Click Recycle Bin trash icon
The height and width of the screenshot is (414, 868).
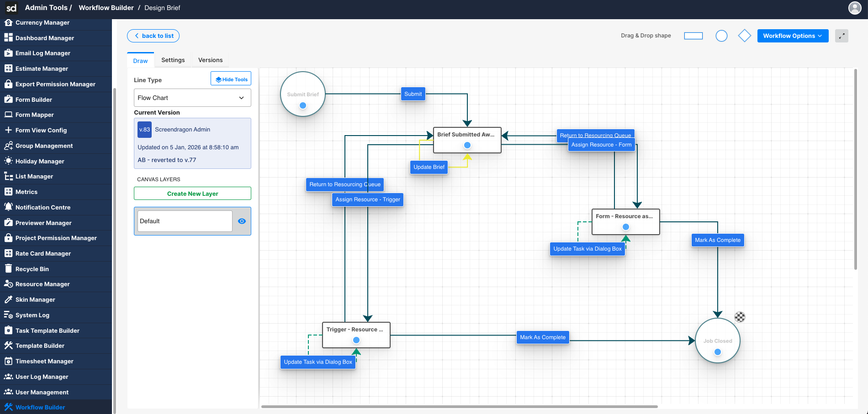point(8,269)
